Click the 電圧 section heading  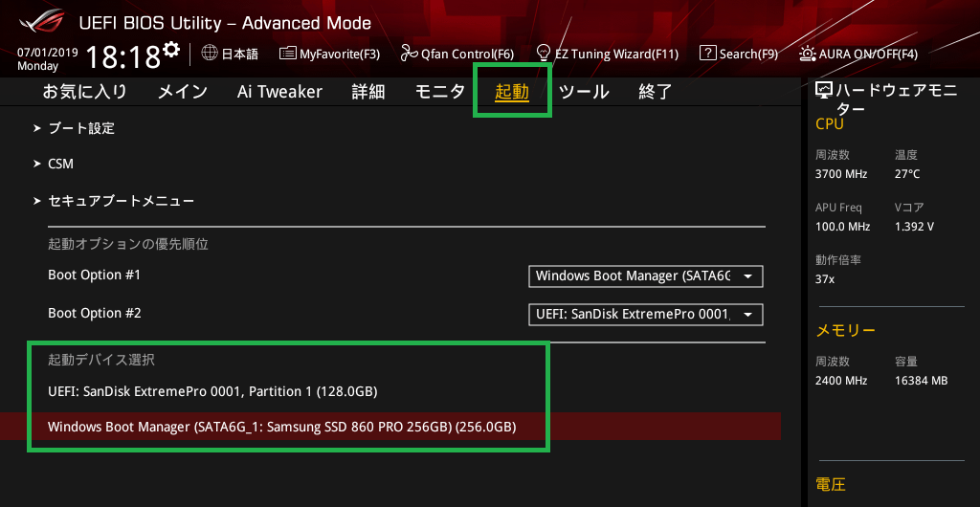831,484
